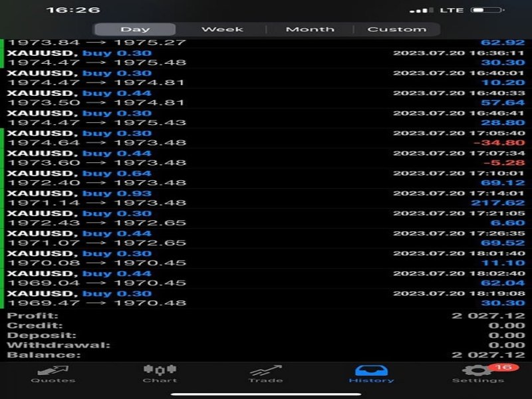Open the buy 0.64 trade at 17:10:01
Viewport: 532px width, 399px height.
[x=266, y=178]
